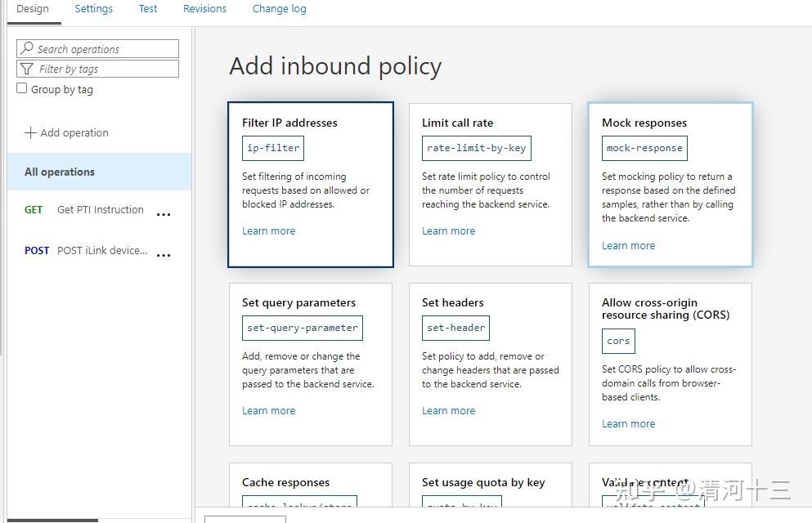Open ellipsis menu for Get PTI Instruction

click(x=164, y=215)
